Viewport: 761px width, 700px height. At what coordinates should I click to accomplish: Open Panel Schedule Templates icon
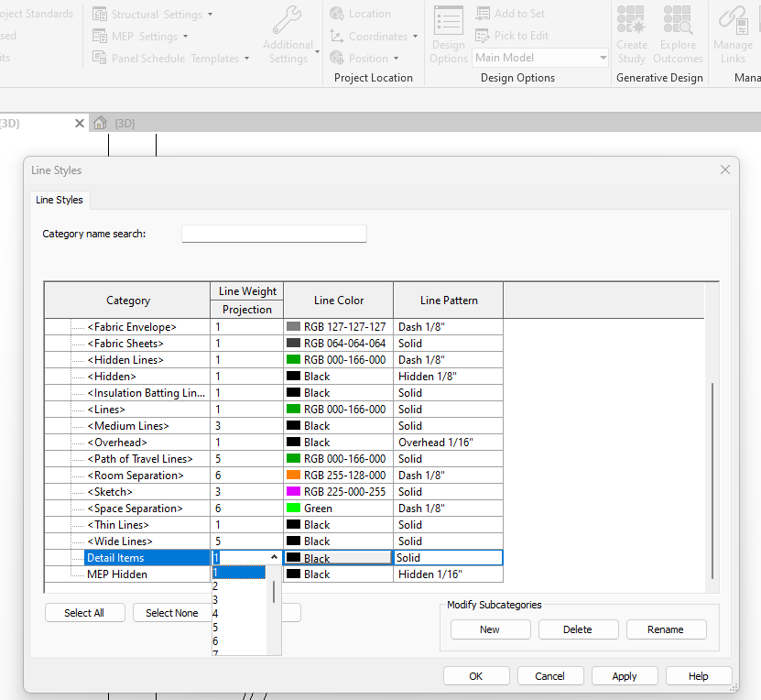click(100, 59)
